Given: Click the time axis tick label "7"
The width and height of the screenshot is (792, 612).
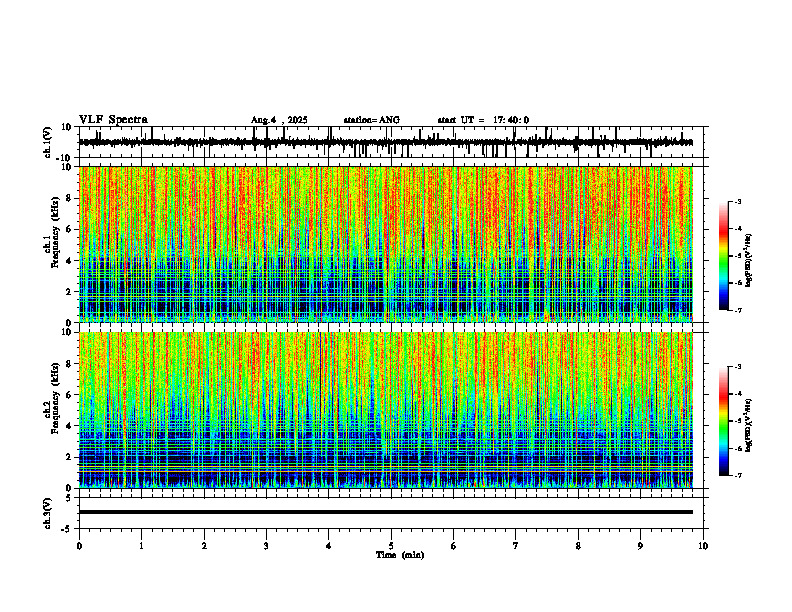Looking at the screenshot, I should pos(516,546).
